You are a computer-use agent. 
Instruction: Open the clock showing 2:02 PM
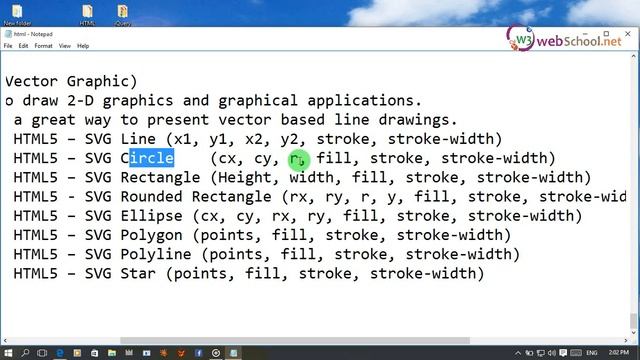(x=618, y=353)
